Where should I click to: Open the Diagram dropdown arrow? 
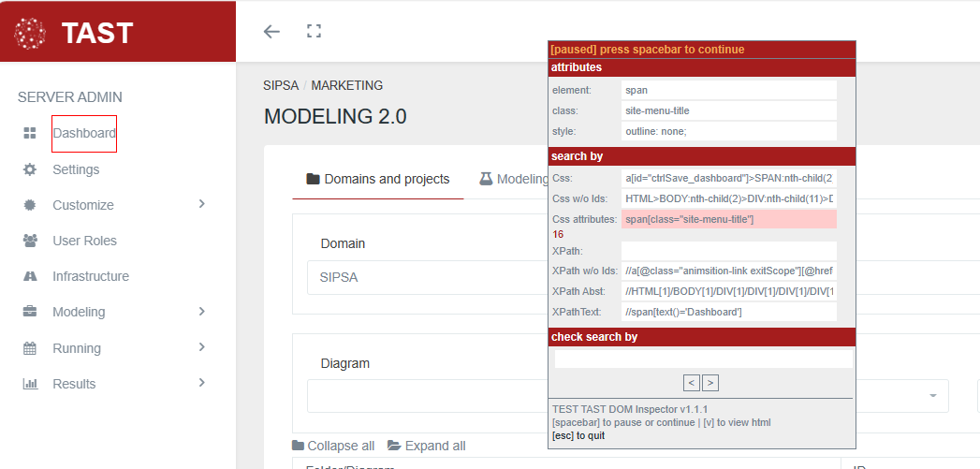(x=932, y=396)
